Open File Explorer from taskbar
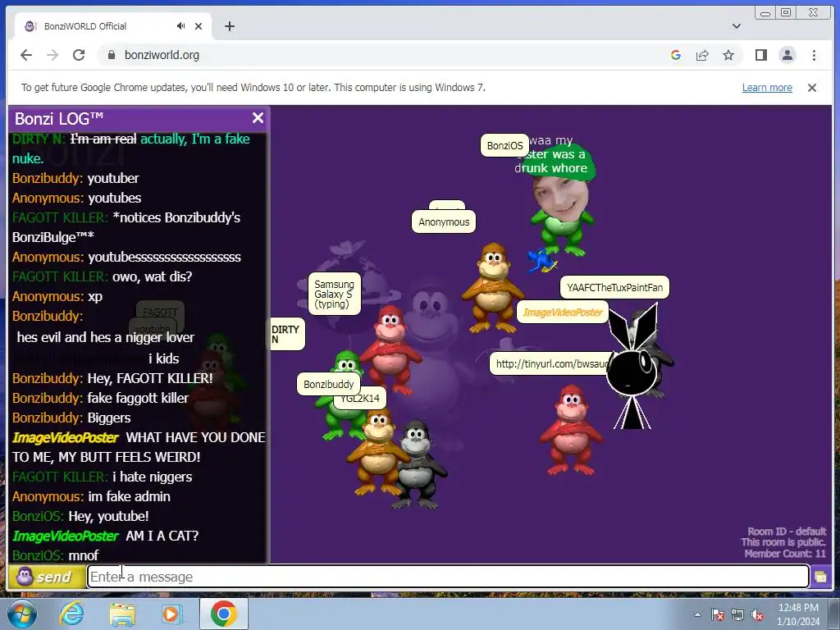This screenshot has width=840, height=630. (122, 614)
